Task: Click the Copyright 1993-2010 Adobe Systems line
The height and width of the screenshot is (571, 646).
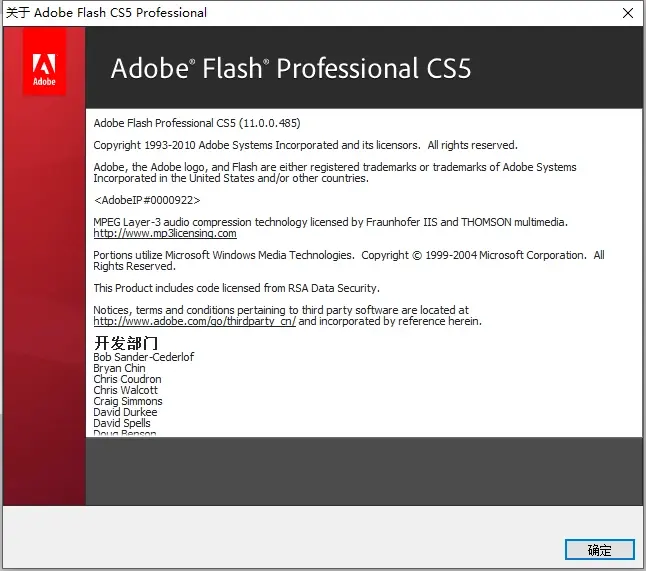Action: click(305, 145)
